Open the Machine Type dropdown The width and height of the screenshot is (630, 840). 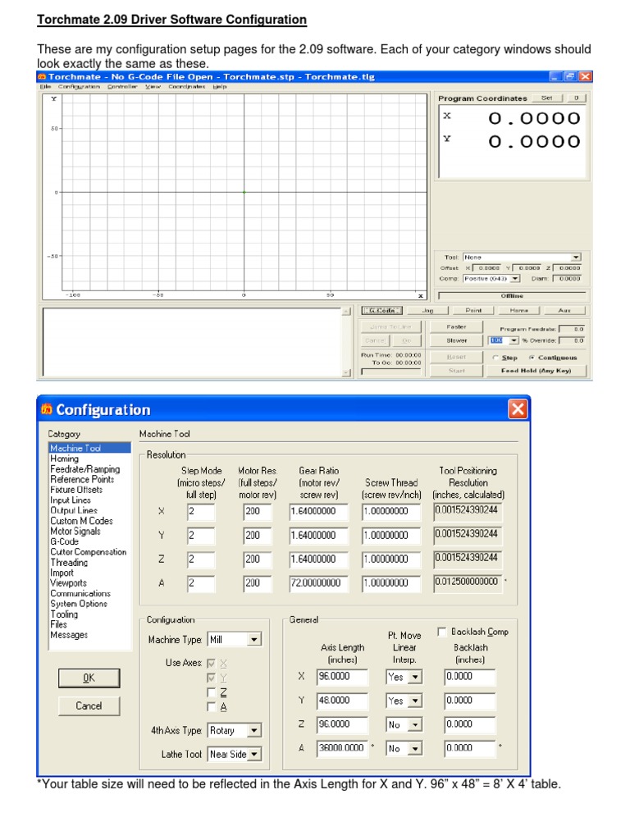tap(254, 639)
